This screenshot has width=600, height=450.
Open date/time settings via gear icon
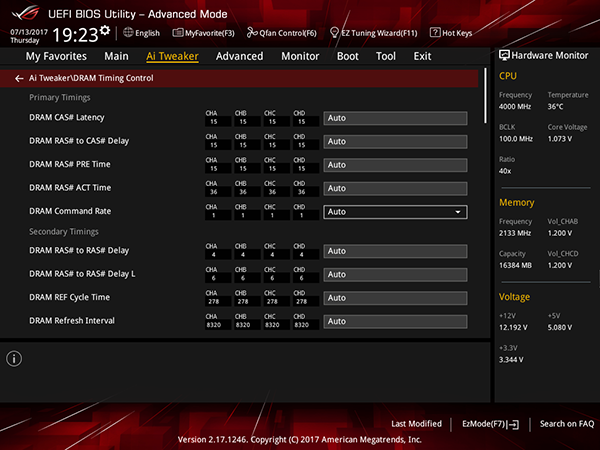click(105, 31)
